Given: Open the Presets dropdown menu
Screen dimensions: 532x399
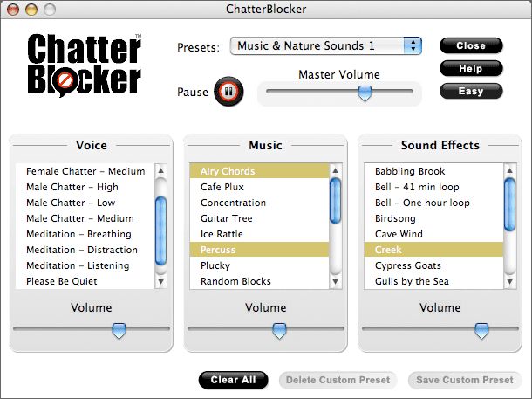Looking at the screenshot, I should 325,46.
